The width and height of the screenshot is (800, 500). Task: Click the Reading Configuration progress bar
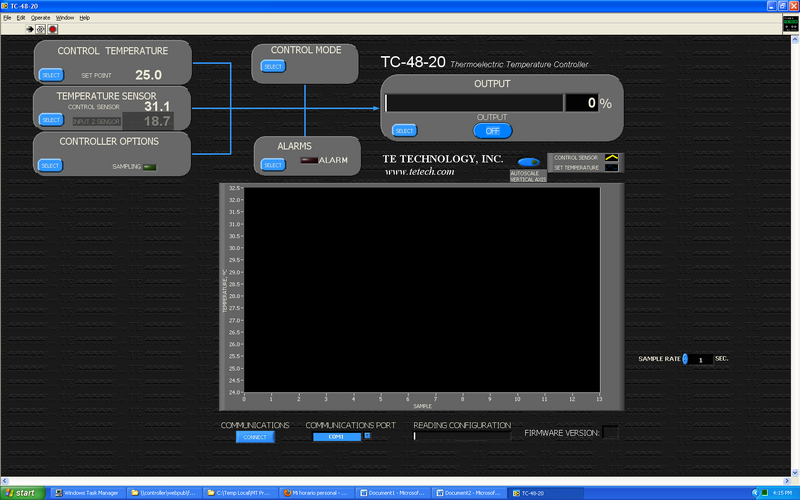462,436
